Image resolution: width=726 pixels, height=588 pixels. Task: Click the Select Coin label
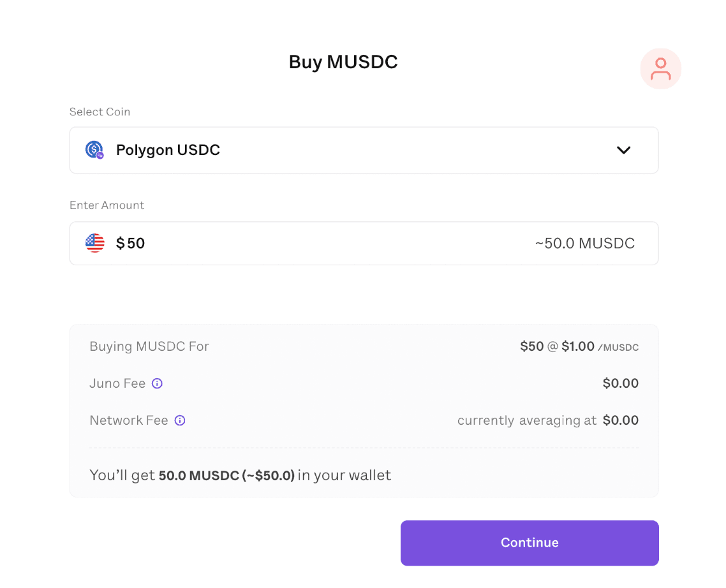pyautogui.click(x=100, y=112)
